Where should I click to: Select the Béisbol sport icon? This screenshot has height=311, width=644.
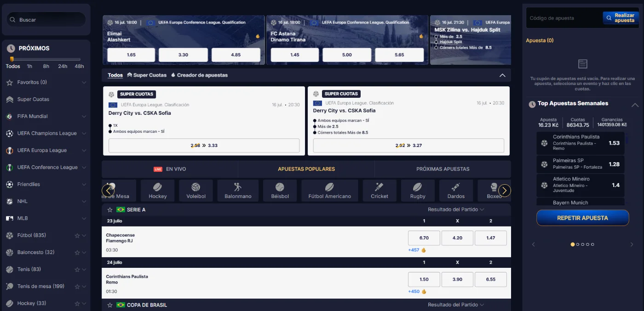tap(280, 191)
